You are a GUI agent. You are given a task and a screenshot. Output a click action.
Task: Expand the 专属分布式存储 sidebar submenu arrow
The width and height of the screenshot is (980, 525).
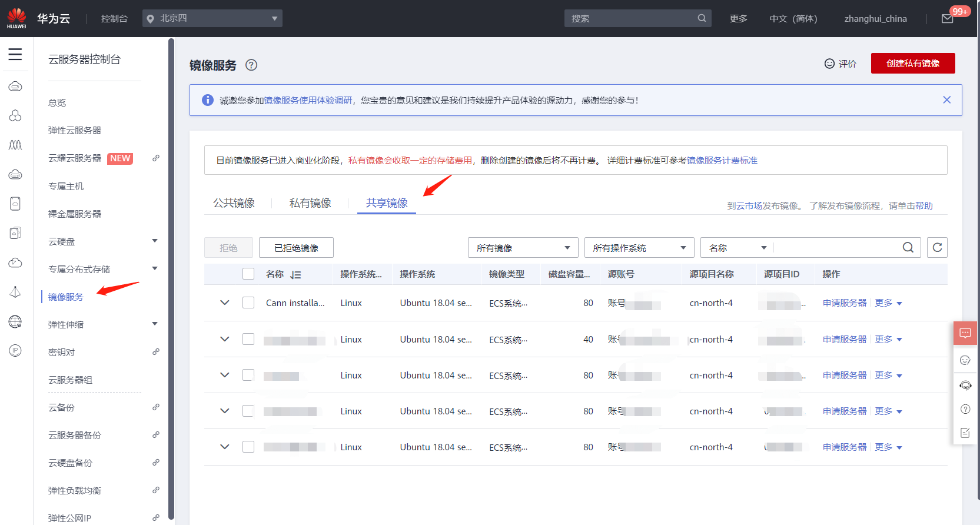pos(155,268)
